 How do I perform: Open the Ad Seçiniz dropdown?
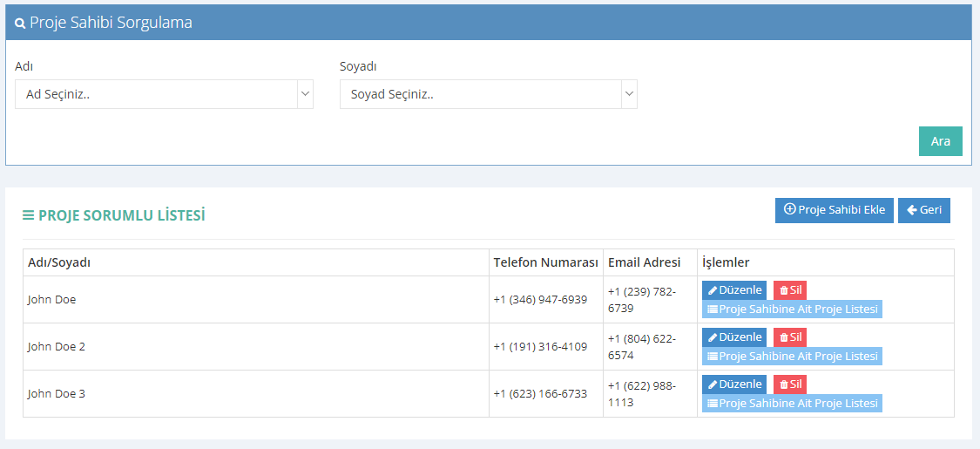[164, 94]
